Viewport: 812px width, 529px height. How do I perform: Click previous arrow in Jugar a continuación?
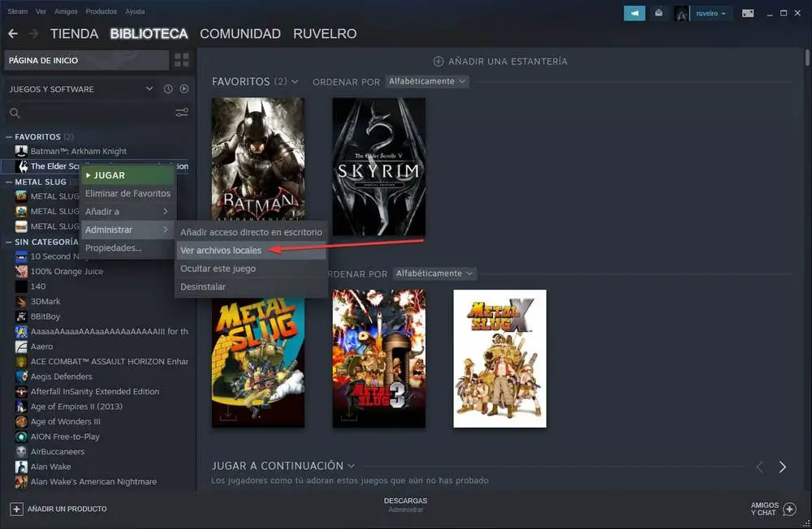click(x=760, y=467)
